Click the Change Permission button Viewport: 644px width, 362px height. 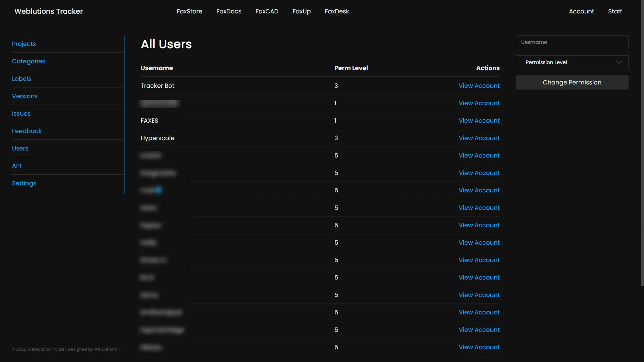pyautogui.click(x=572, y=82)
